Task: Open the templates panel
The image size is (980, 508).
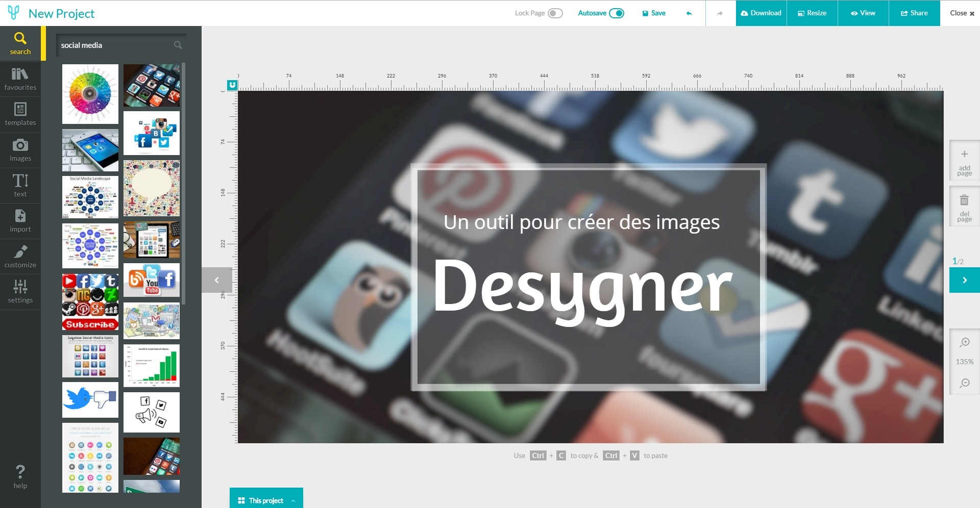Action: click(20, 114)
